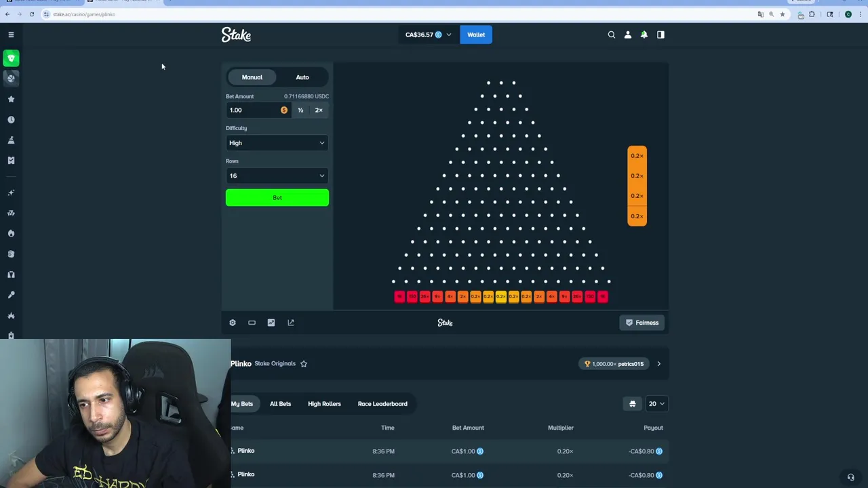Click the top 0.2× result in the history strip
Viewport: 868px width, 488px height.
tap(637, 156)
